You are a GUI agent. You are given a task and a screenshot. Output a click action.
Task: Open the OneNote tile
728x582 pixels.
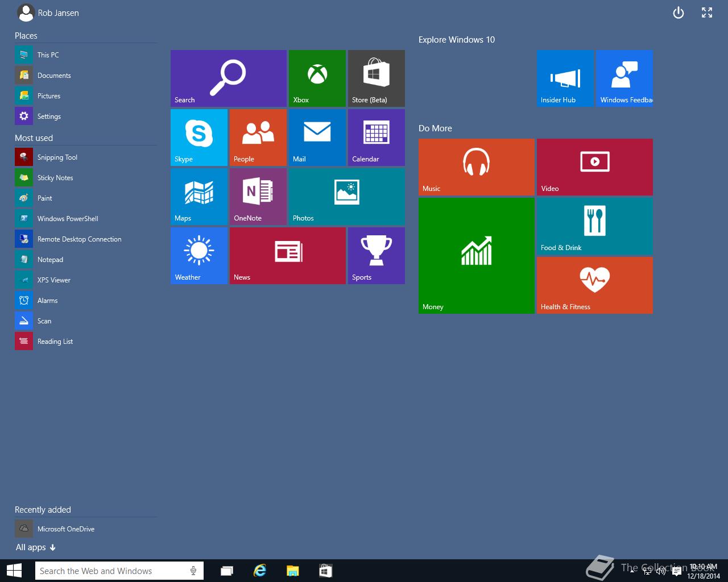point(258,197)
